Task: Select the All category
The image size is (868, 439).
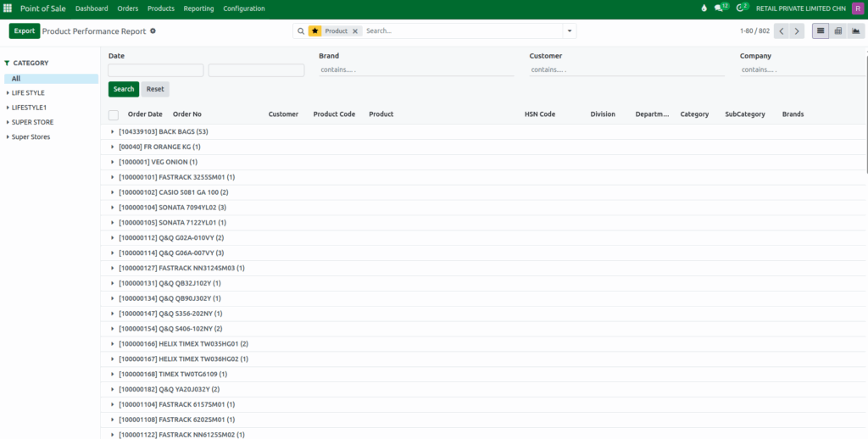Action: pyautogui.click(x=52, y=79)
